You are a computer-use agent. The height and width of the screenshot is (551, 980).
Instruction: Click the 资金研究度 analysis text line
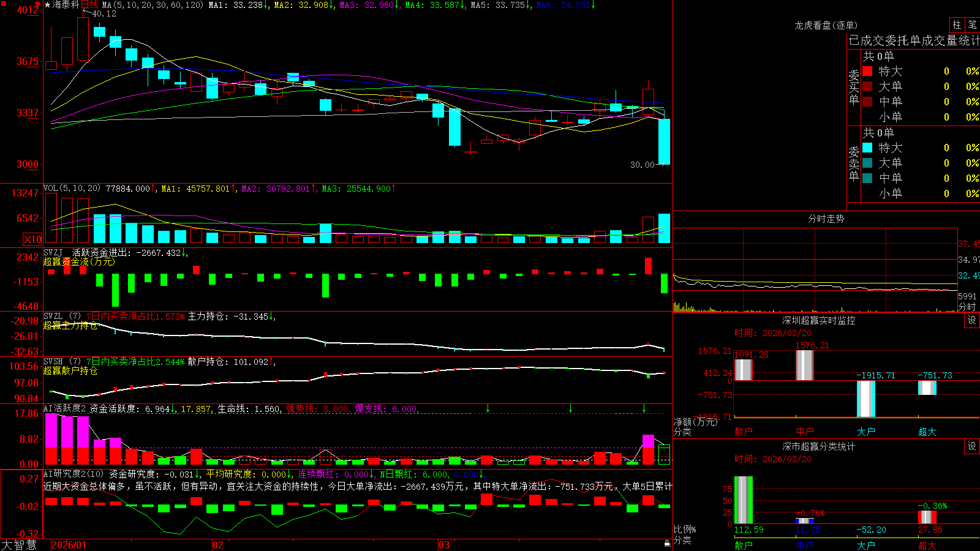click(x=358, y=486)
